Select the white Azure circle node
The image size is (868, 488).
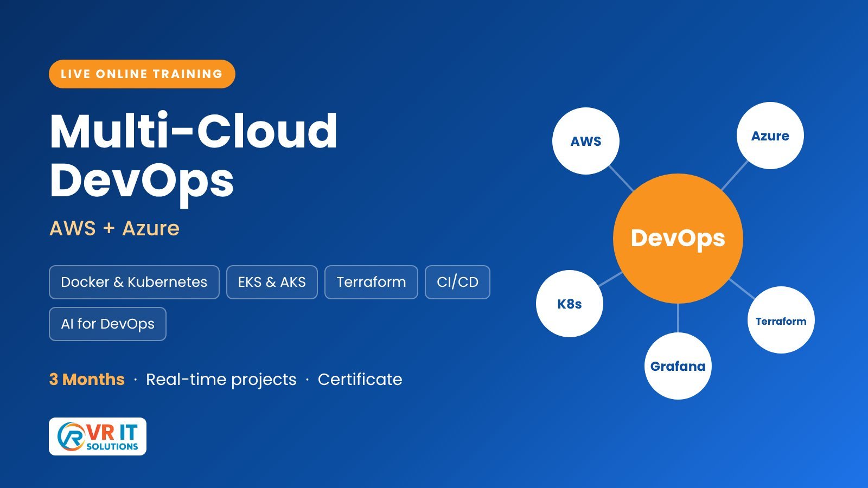(x=770, y=136)
